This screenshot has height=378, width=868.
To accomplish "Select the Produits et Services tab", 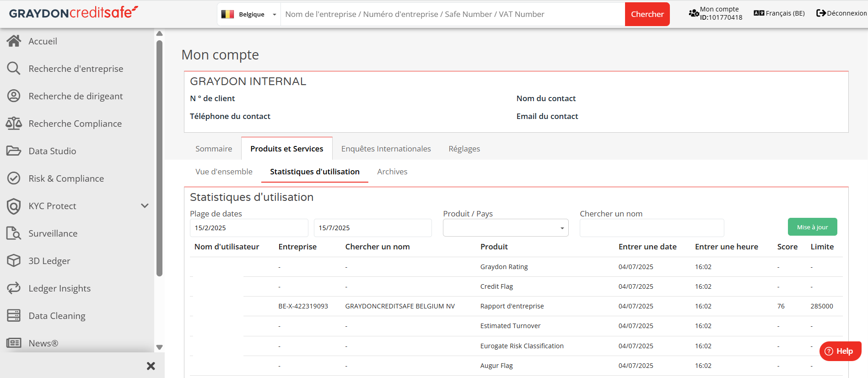I will click(x=287, y=149).
